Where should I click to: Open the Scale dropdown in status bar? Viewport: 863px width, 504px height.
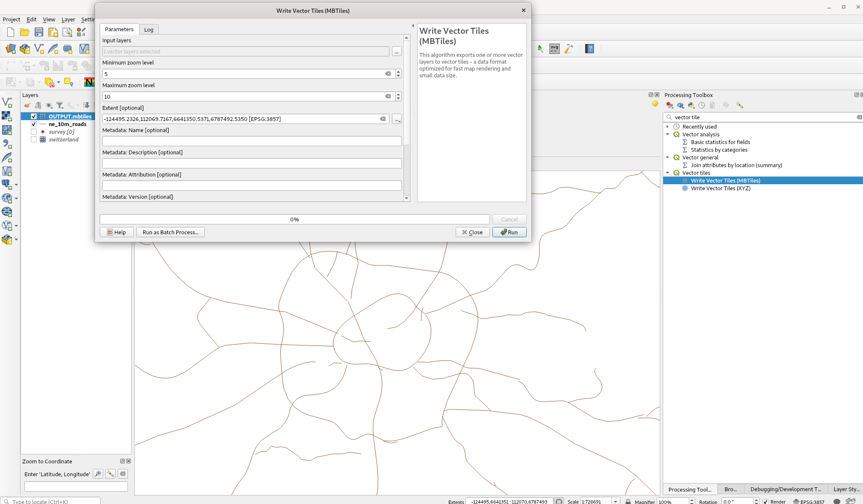(615, 501)
